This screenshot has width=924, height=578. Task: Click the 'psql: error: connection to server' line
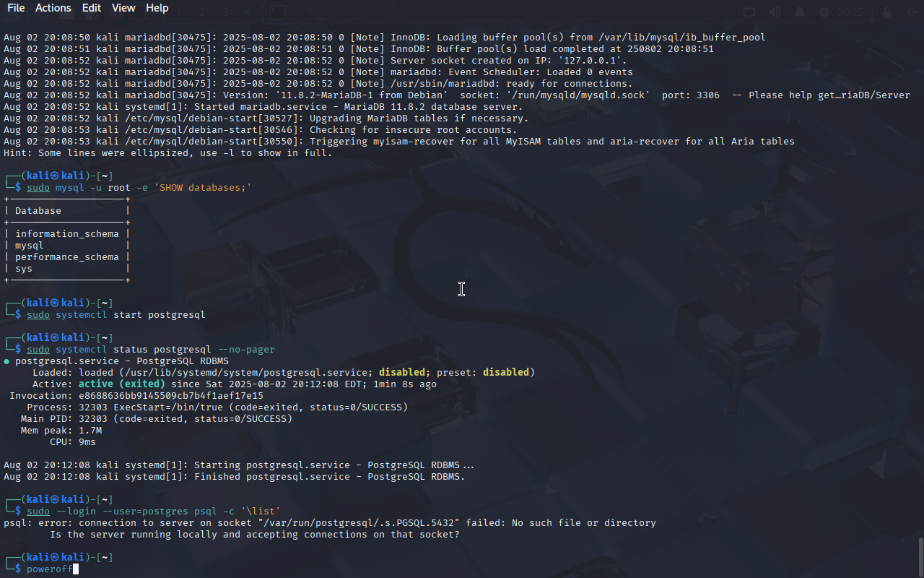330,523
